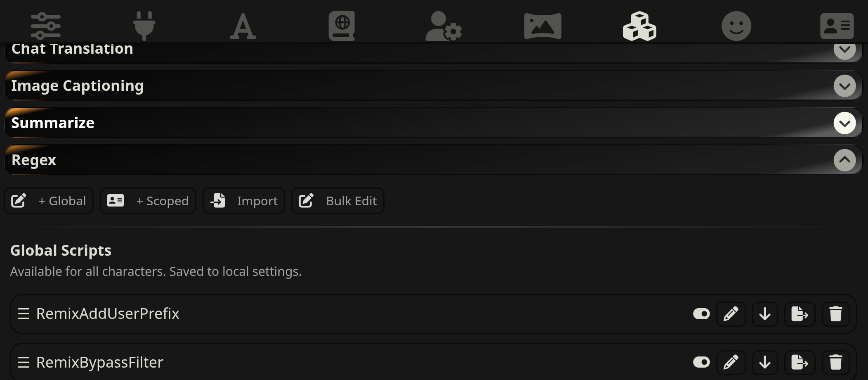Open API Connections plug icon

(x=144, y=26)
